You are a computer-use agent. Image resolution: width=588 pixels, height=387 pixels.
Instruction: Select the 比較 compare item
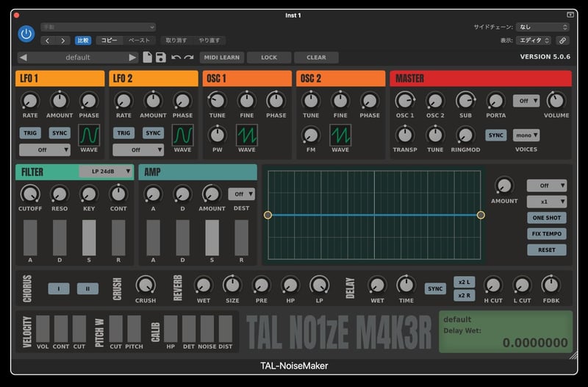[x=83, y=40]
